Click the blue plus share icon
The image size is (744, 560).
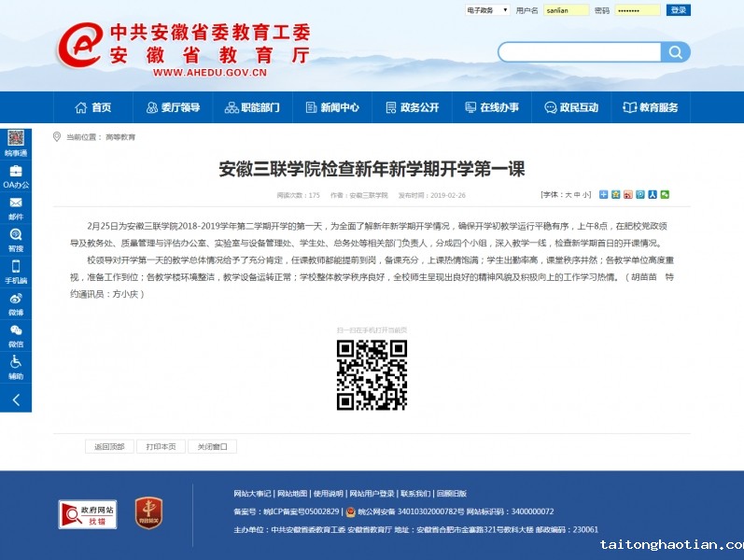(603, 195)
